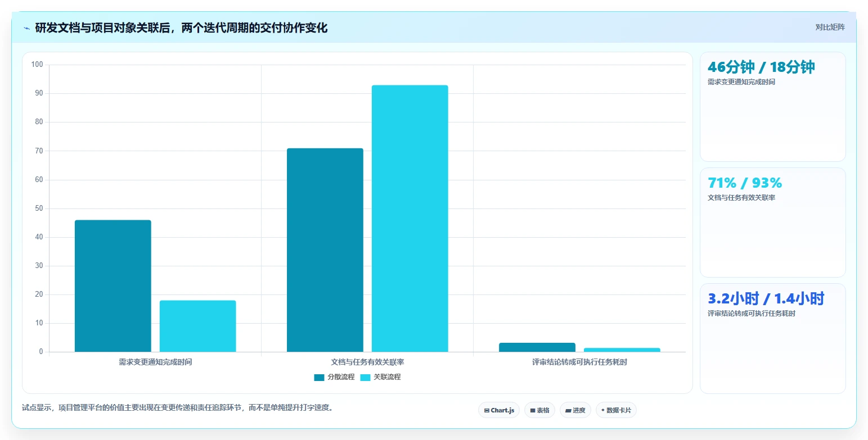
Task: Click the 关联流程 bar for 评审结论转成可执行任务耗时
Action: pos(622,350)
